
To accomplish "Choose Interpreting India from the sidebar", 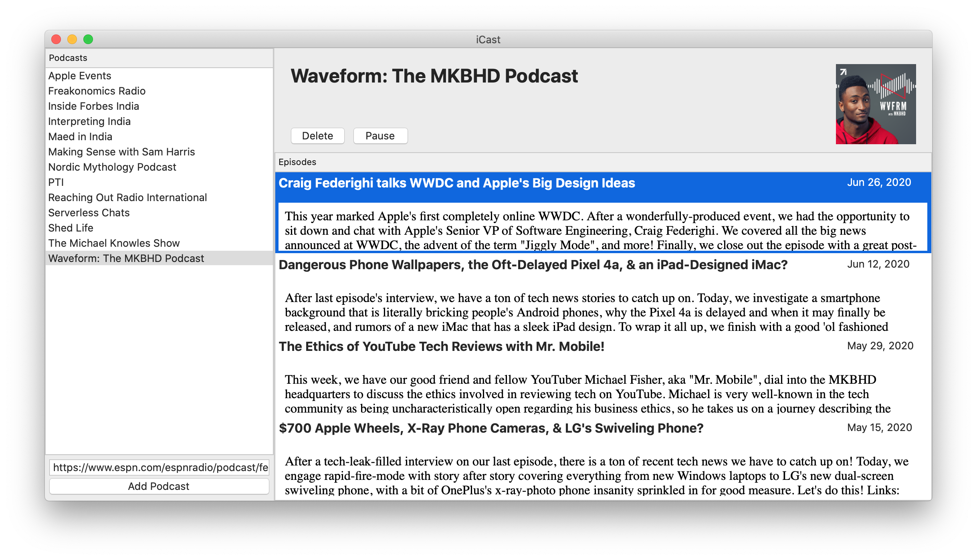I will pyautogui.click(x=159, y=121).
